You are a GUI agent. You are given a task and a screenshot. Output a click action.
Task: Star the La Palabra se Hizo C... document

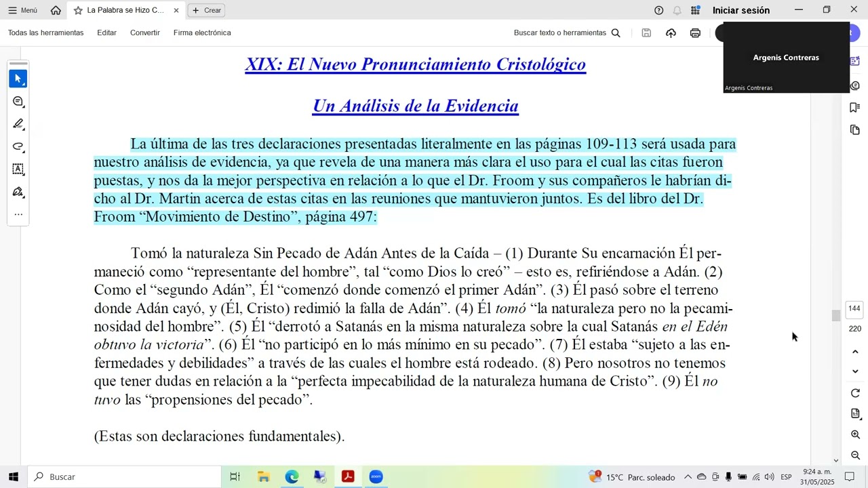point(78,10)
